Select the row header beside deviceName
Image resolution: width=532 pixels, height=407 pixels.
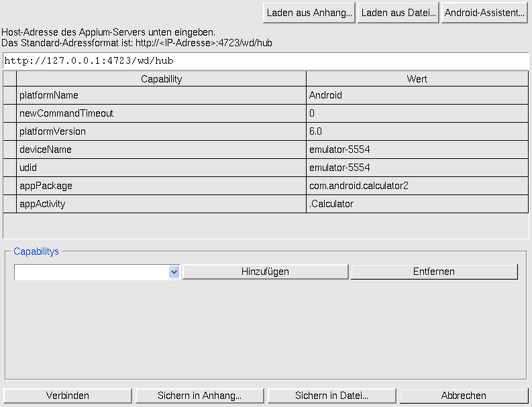click(9, 150)
